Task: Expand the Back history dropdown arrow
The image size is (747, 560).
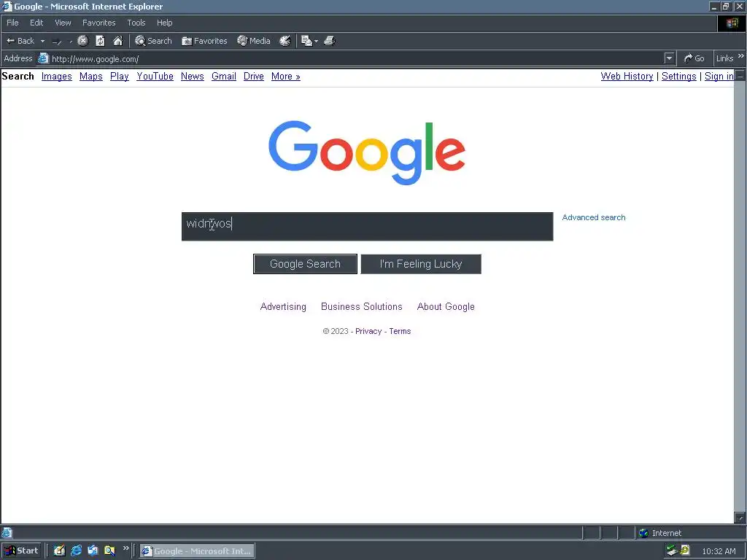Action: click(42, 41)
